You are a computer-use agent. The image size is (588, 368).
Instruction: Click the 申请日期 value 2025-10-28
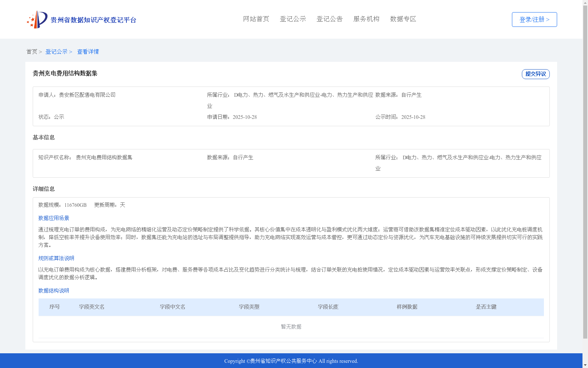(245, 117)
